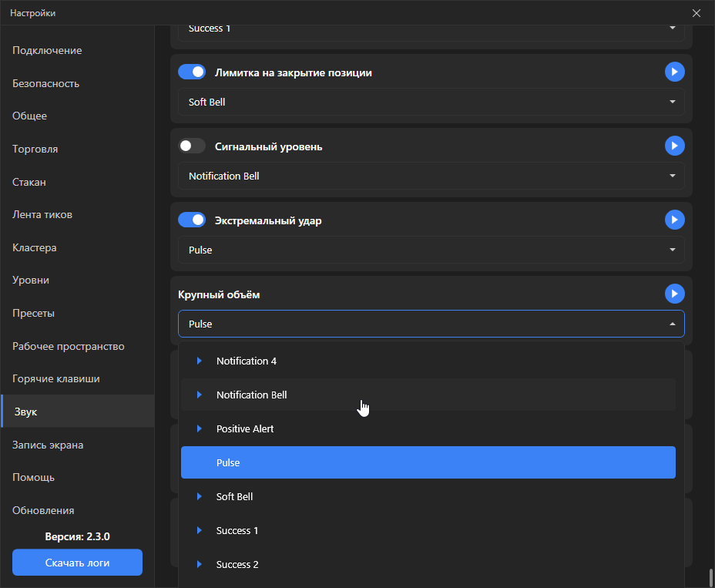The width and height of the screenshot is (715, 588).
Task: Pick Success 2 from the dropdown list
Action: pyautogui.click(x=428, y=564)
